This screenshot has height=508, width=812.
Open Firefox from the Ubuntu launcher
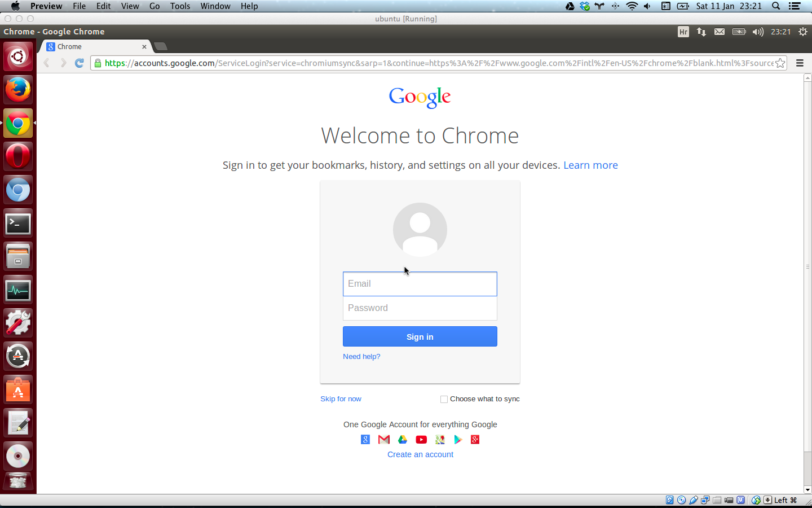click(x=18, y=90)
